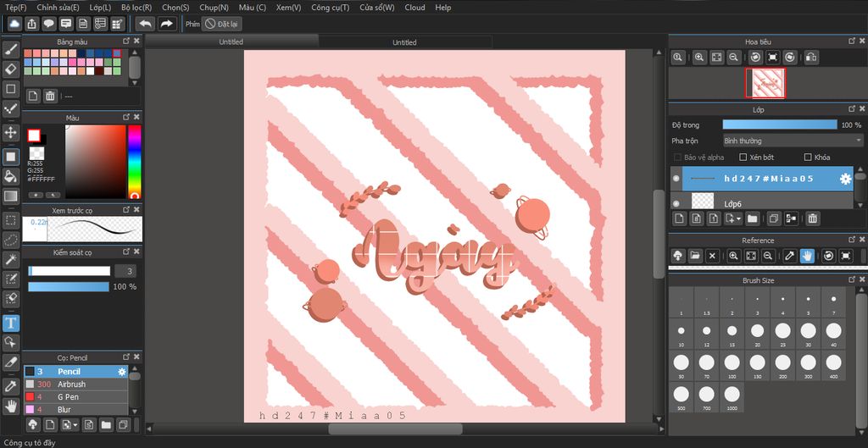Viewport: 868px width, 448px height.
Task: Open add-brush dropdown in Cọ panel
Action: tap(75, 425)
